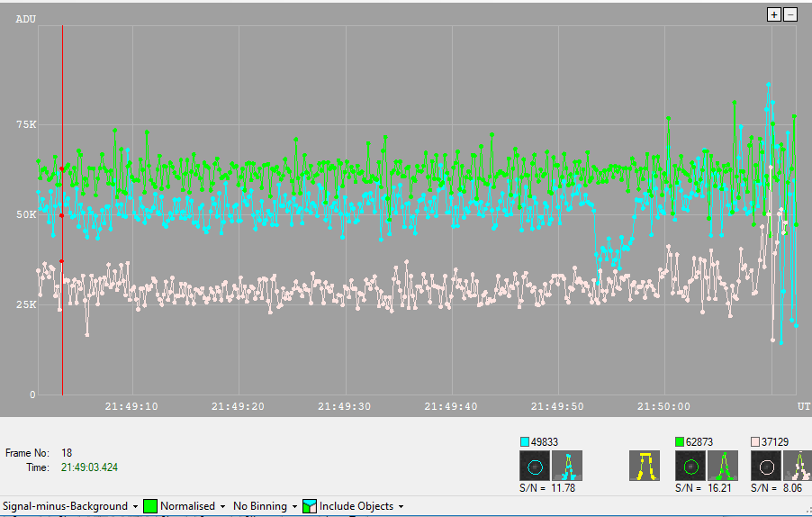Click the pink color swatch beside 37129
Viewport: 812px width, 517px height.
click(756, 442)
